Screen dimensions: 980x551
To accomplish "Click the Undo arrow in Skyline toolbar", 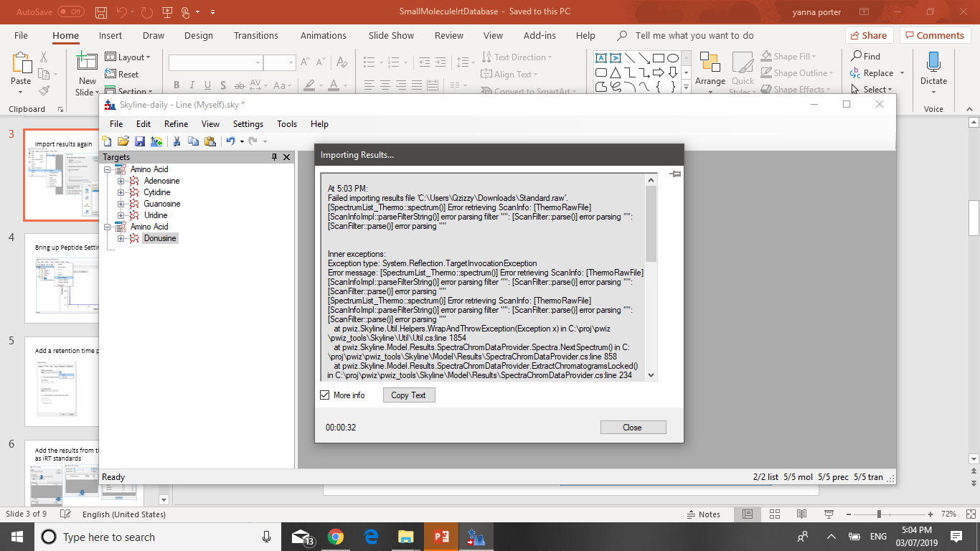I will tap(230, 141).
